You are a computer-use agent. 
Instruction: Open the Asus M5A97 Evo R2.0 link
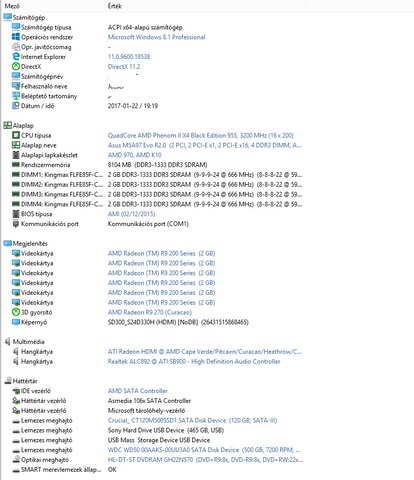coord(205,145)
